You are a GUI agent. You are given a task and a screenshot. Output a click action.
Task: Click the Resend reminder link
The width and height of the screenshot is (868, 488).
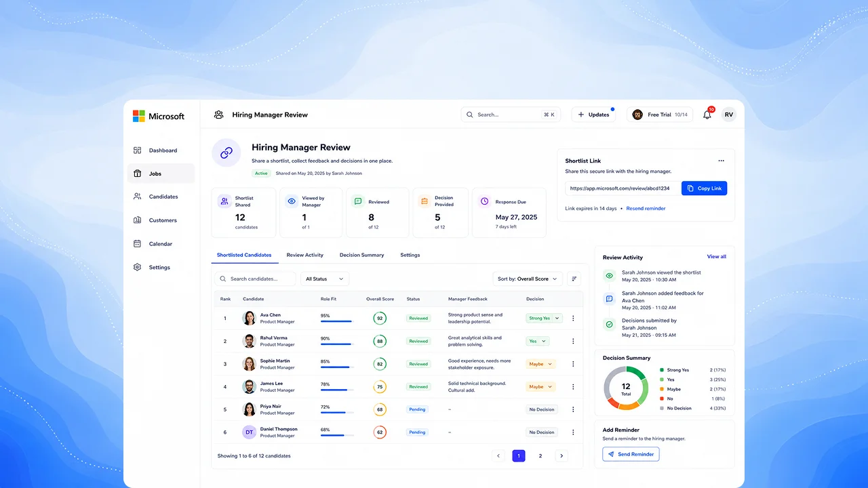tap(646, 208)
